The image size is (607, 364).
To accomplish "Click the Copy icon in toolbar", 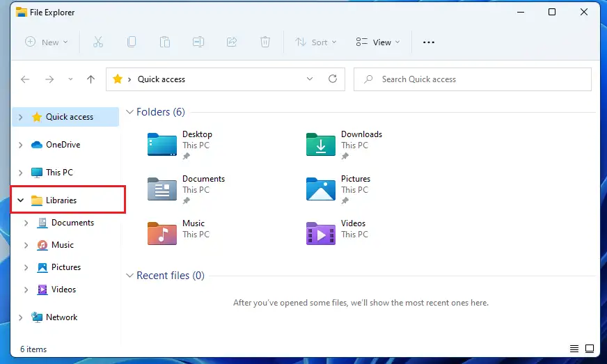I will [132, 42].
